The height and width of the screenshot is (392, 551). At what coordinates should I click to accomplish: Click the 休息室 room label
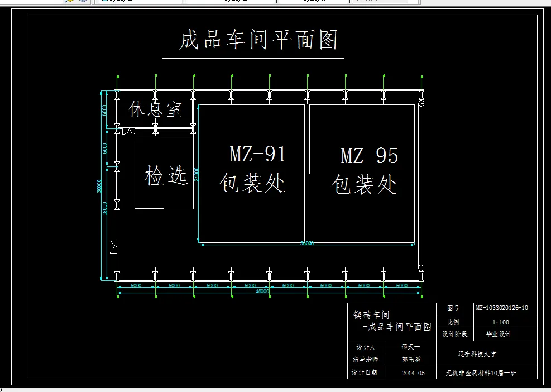click(x=155, y=109)
